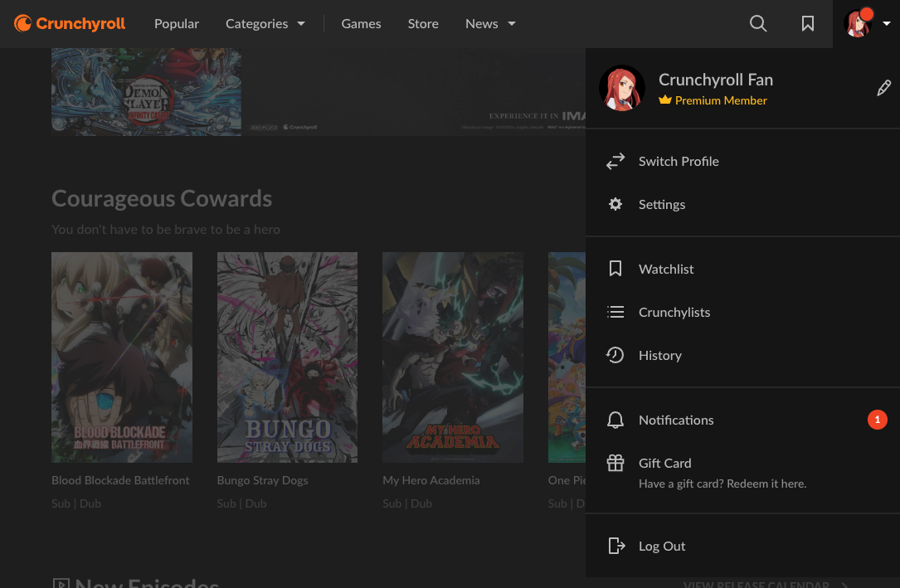Open History from the account menu

pyautogui.click(x=742, y=355)
